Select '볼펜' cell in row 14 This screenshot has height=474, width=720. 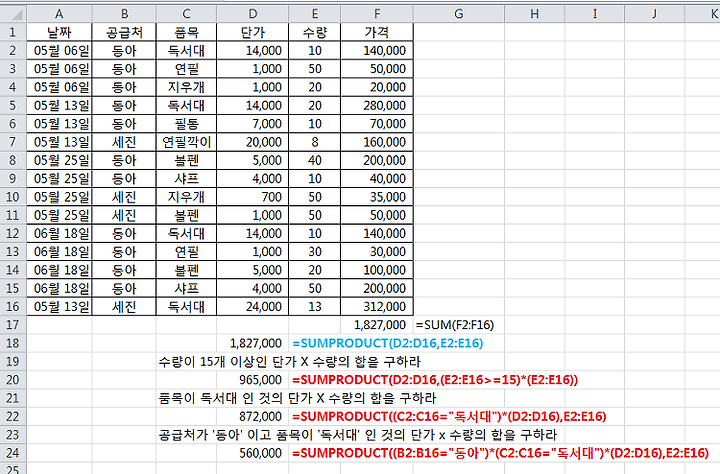(186, 270)
